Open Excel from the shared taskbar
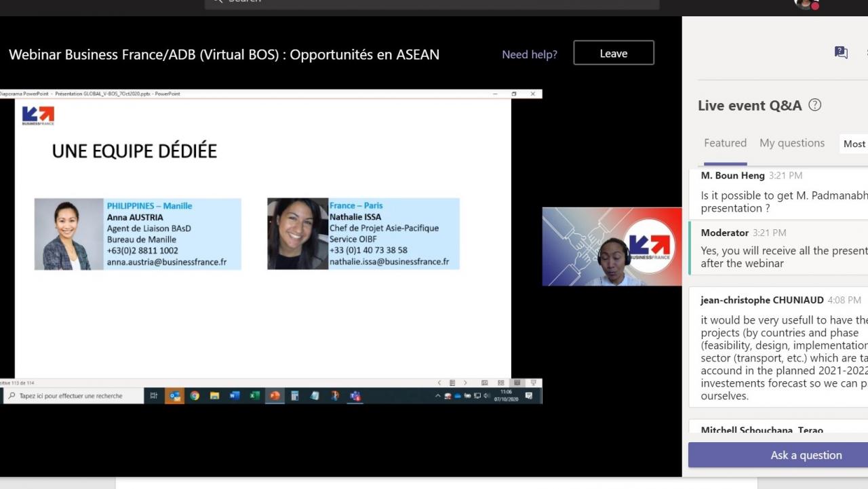 pyautogui.click(x=254, y=395)
